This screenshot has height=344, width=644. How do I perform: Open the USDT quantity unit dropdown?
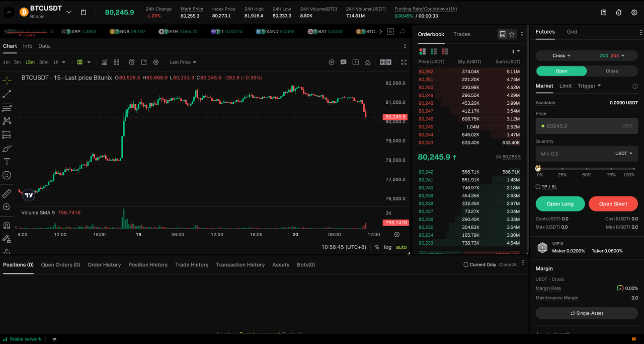(624, 154)
